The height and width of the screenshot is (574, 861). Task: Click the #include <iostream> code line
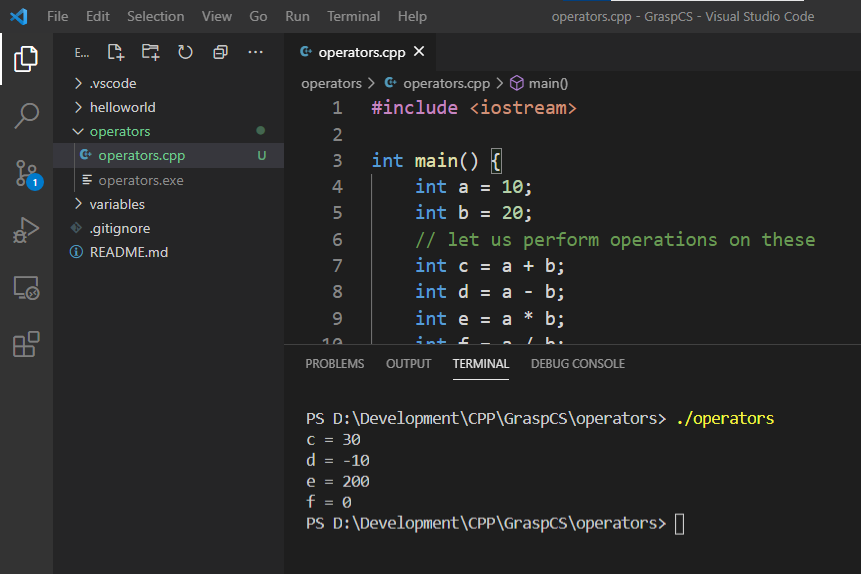pyautogui.click(x=474, y=108)
